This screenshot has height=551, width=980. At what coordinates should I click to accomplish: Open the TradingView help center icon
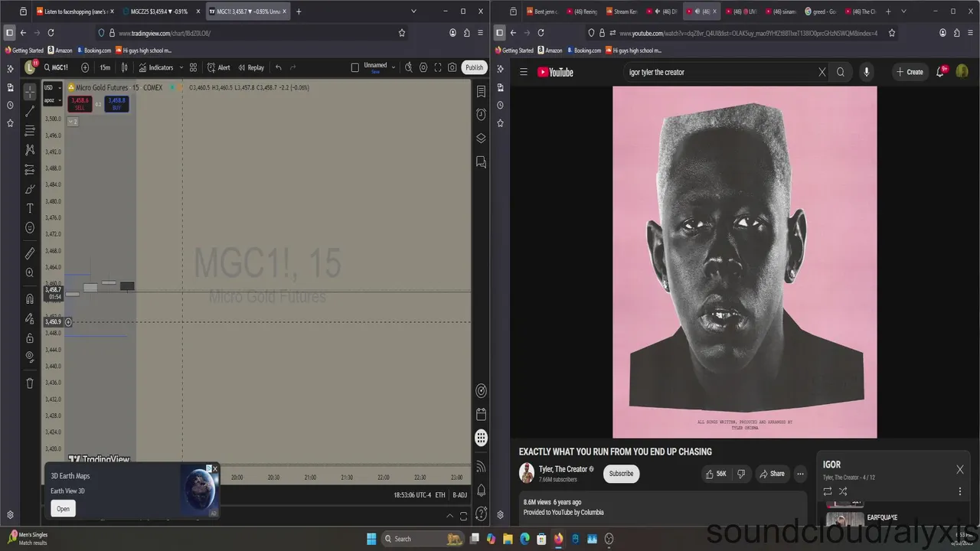click(481, 514)
